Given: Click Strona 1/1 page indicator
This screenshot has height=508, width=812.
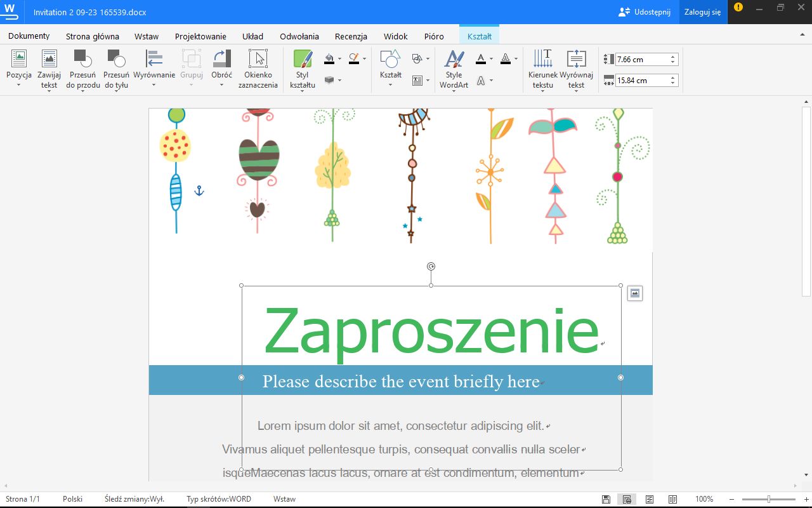Looking at the screenshot, I should click(x=23, y=499).
